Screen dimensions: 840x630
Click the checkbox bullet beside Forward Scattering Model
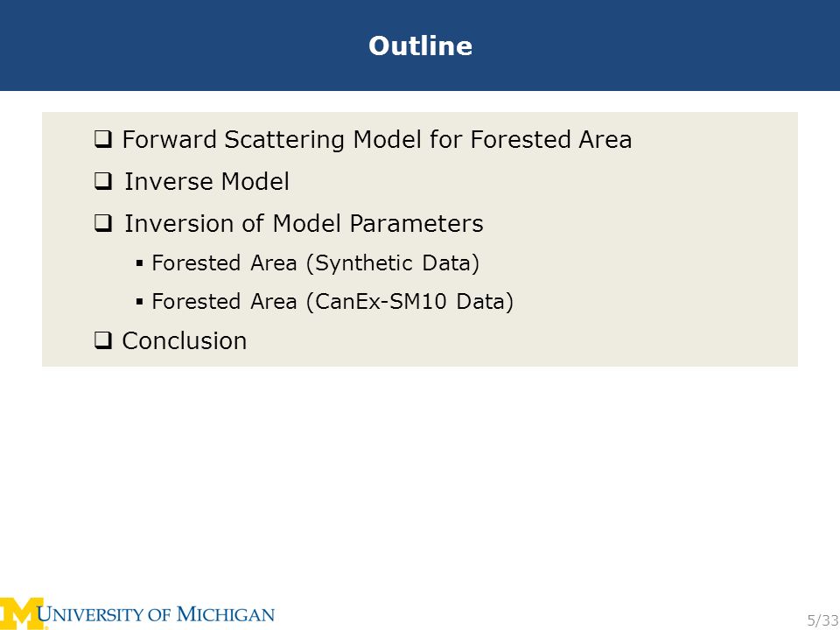coord(103,140)
